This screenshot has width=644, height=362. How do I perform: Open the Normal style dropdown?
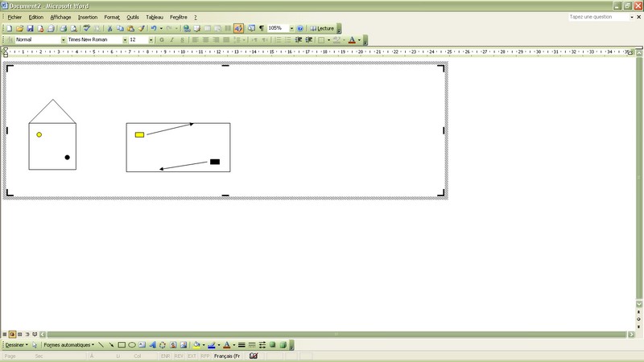(63, 39)
